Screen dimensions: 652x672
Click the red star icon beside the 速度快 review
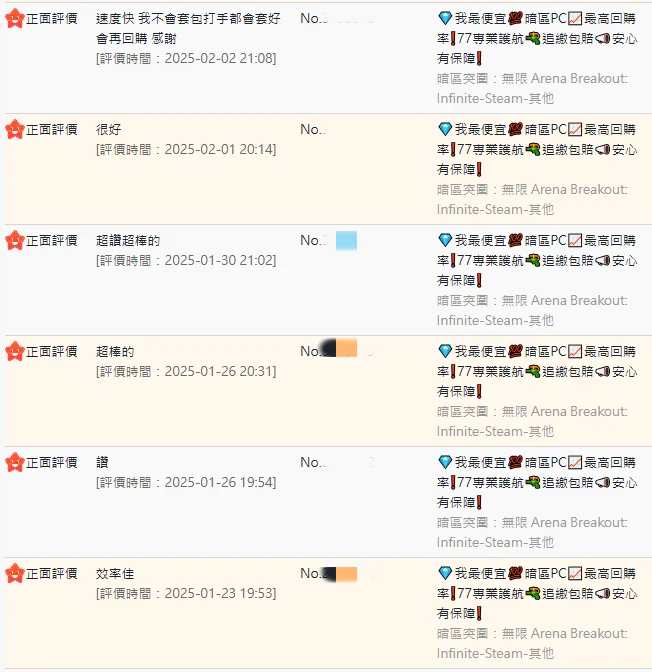coord(15,18)
